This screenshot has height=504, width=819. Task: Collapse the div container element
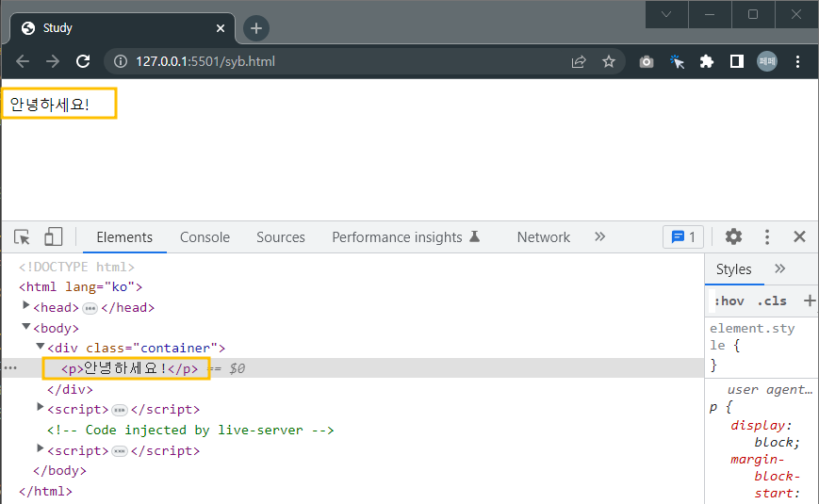coord(41,347)
